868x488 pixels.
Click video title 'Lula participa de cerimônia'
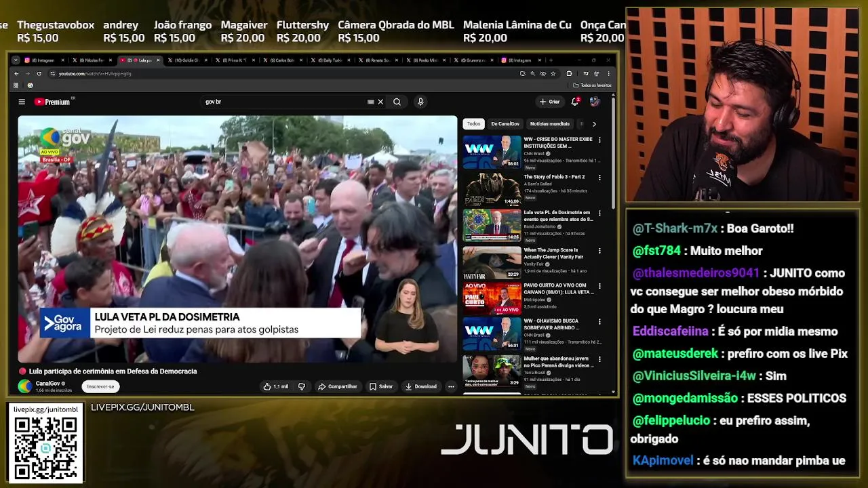113,371
